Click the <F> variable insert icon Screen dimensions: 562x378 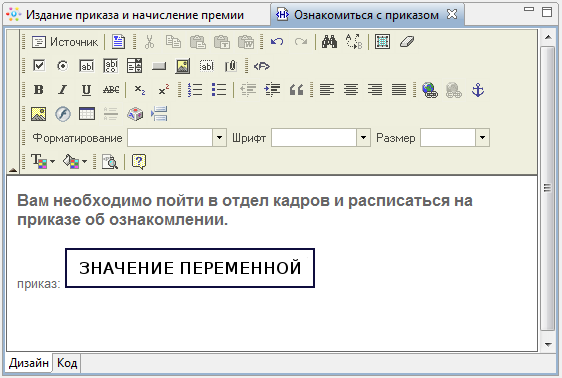pyautogui.click(x=262, y=66)
